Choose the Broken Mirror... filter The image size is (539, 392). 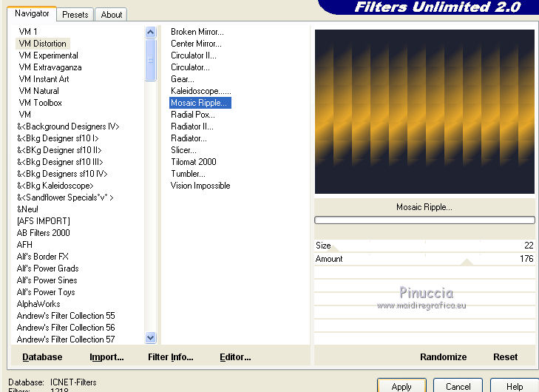click(x=197, y=32)
